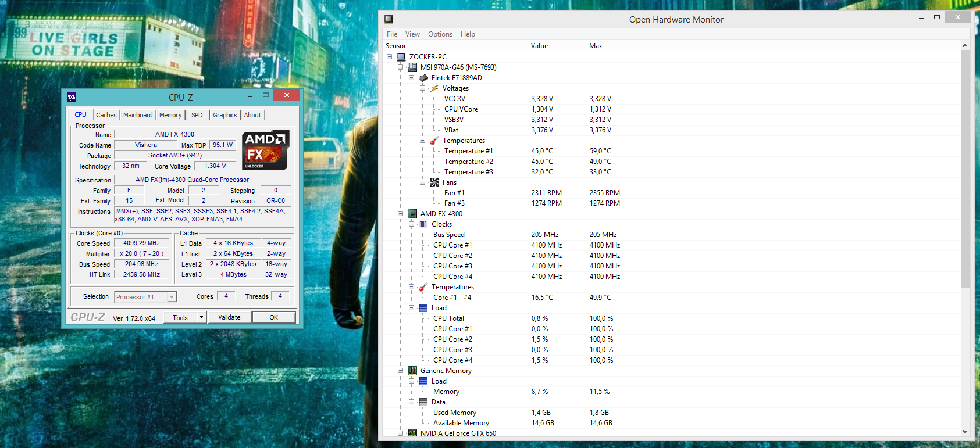Click the ZOCKER-PC computer icon
Screen dimensions: 980x448
401,57
